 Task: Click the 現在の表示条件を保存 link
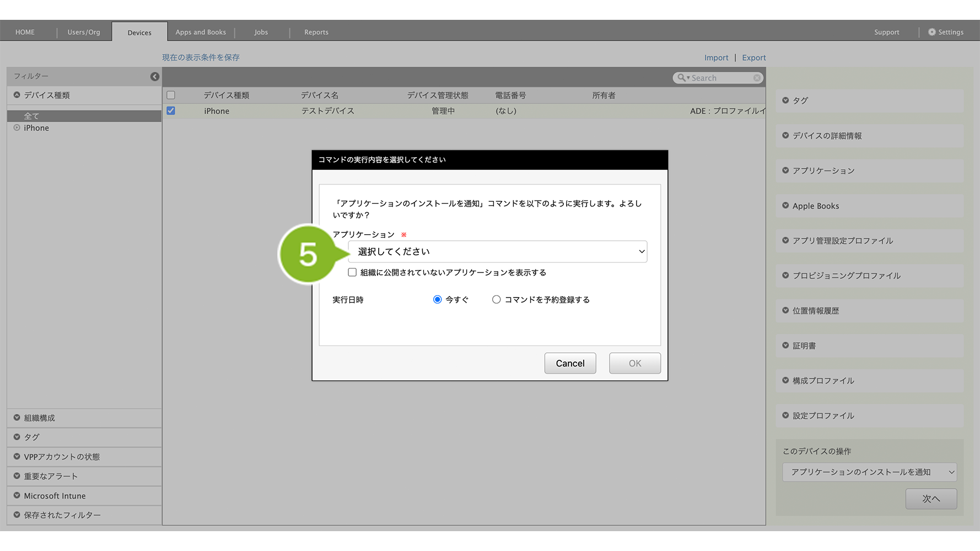[201, 57]
